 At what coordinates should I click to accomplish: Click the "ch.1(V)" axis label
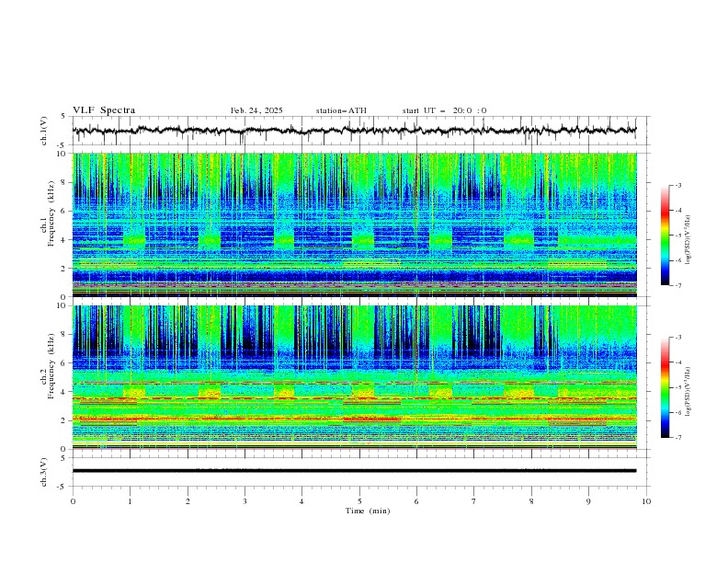(x=44, y=131)
